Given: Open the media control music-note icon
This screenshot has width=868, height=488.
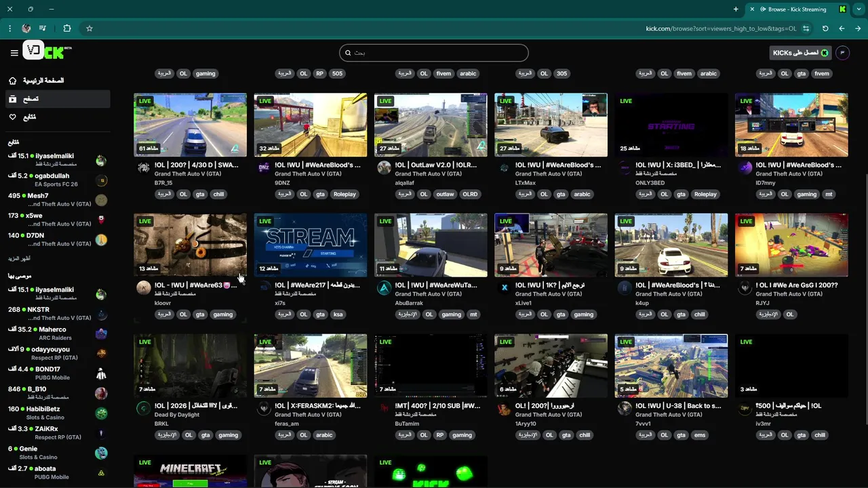Looking at the screenshot, I should [x=43, y=28].
